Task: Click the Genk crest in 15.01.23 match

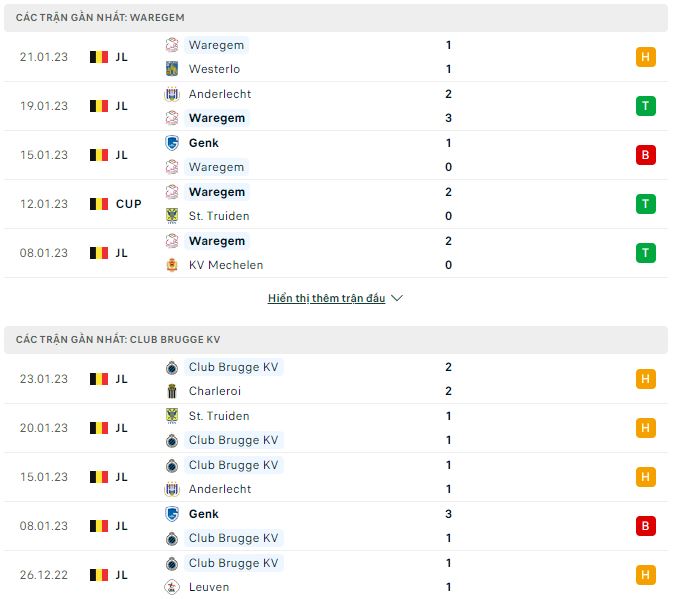Action: pyautogui.click(x=172, y=143)
